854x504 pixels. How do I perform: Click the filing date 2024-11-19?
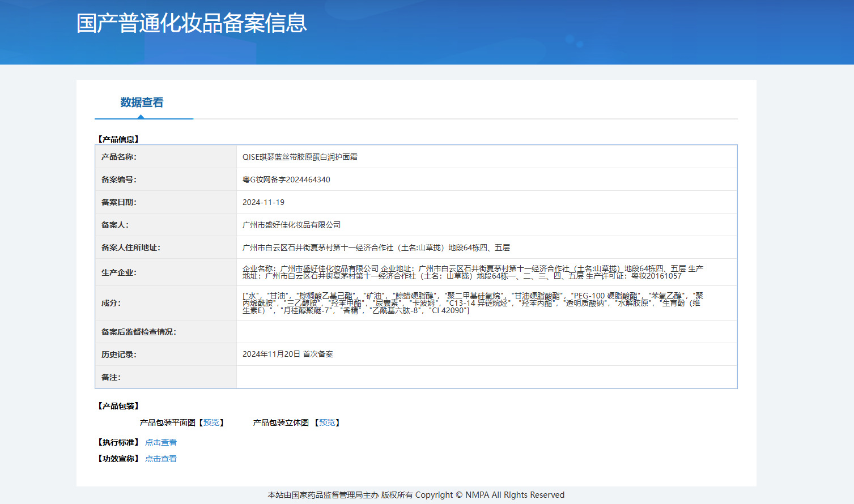(x=264, y=202)
